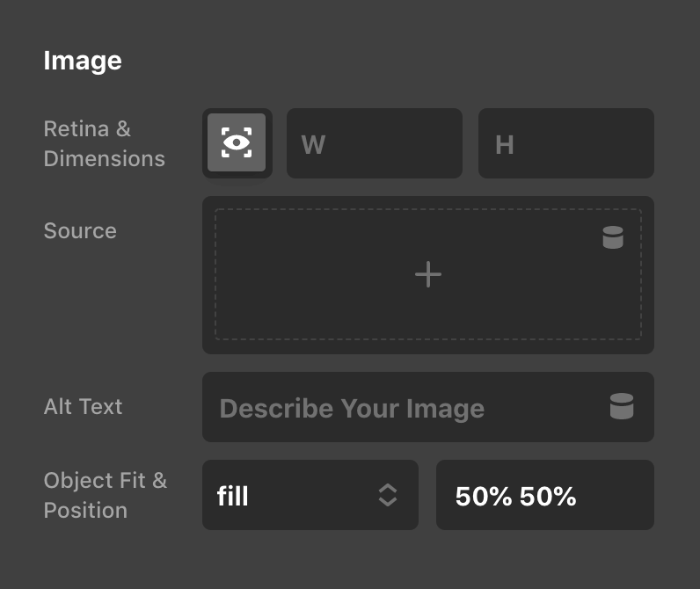Select the fill value text in Object Fit
This screenshot has width=700, height=589.
(233, 497)
